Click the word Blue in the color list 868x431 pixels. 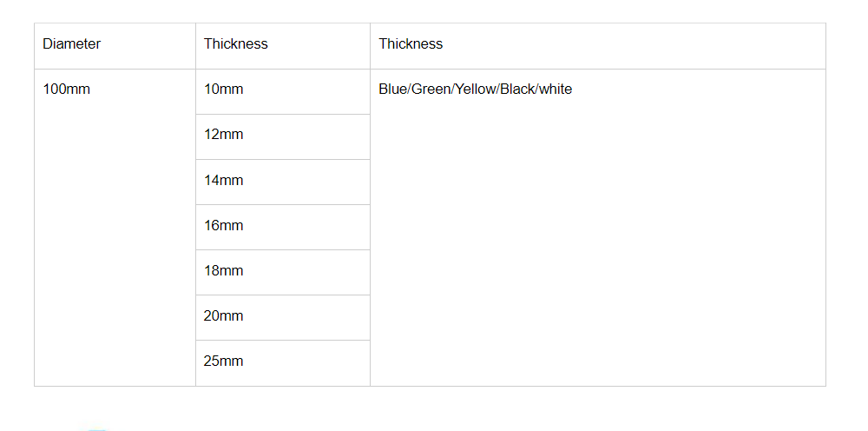click(x=392, y=90)
